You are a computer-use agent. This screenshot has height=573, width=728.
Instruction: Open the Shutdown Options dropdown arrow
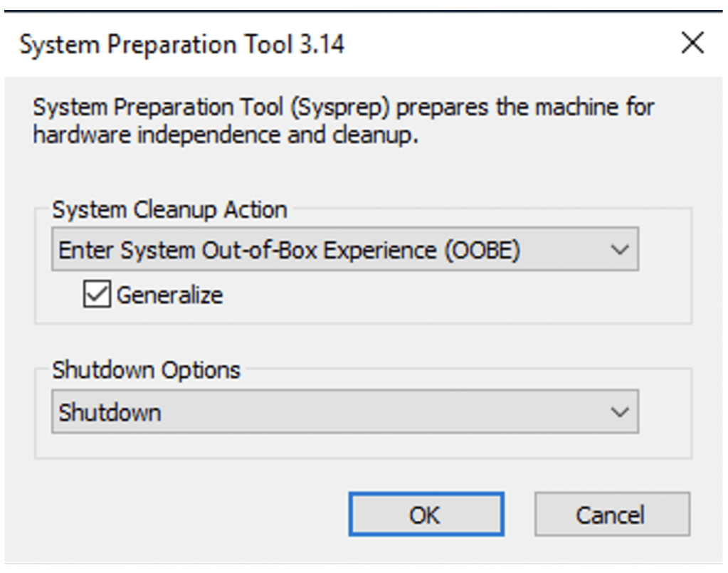tap(620, 412)
